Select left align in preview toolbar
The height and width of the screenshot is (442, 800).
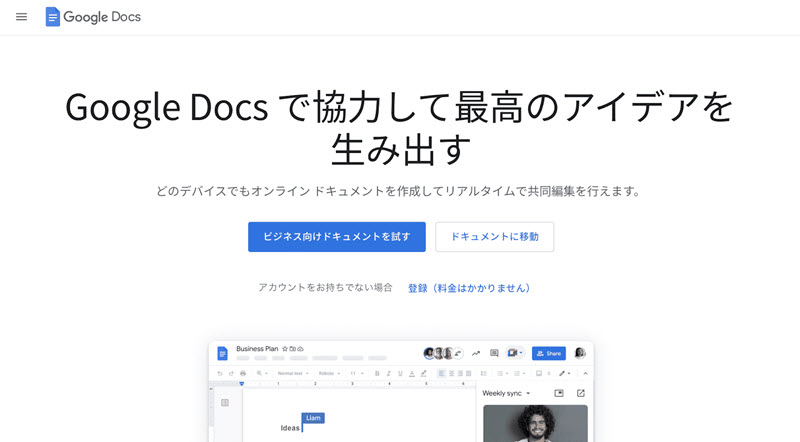(442, 373)
